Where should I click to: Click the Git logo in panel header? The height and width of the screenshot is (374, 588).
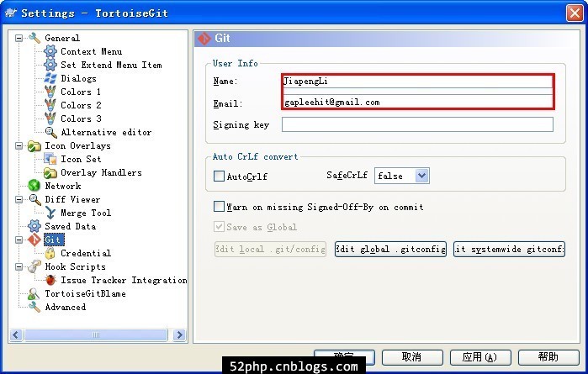[204, 39]
